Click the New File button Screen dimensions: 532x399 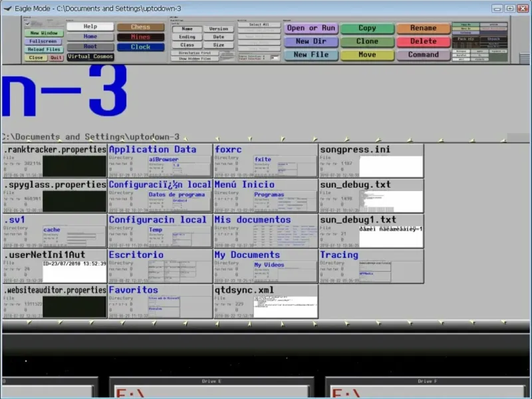click(x=311, y=55)
